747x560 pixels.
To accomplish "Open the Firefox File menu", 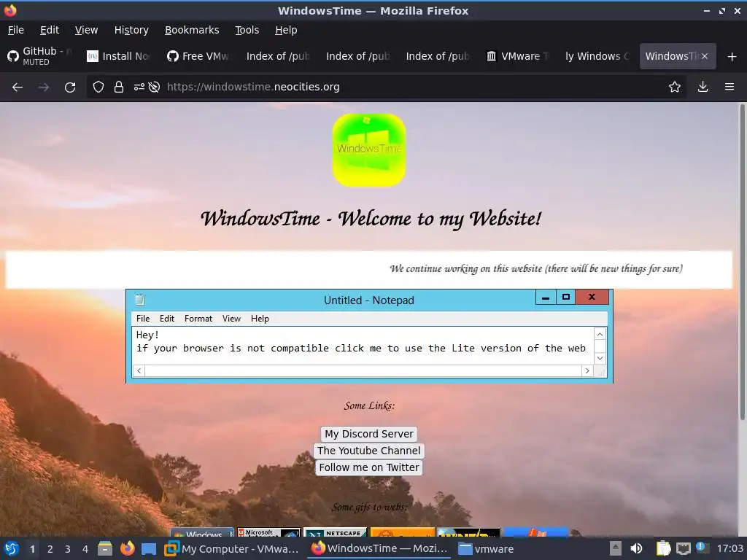I will [16, 30].
